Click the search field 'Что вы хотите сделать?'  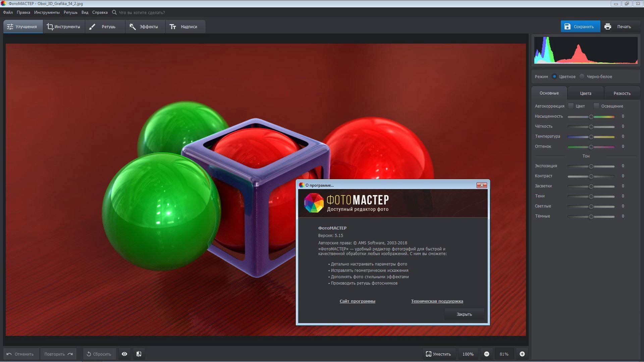pyautogui.click(x=142, y=12)
